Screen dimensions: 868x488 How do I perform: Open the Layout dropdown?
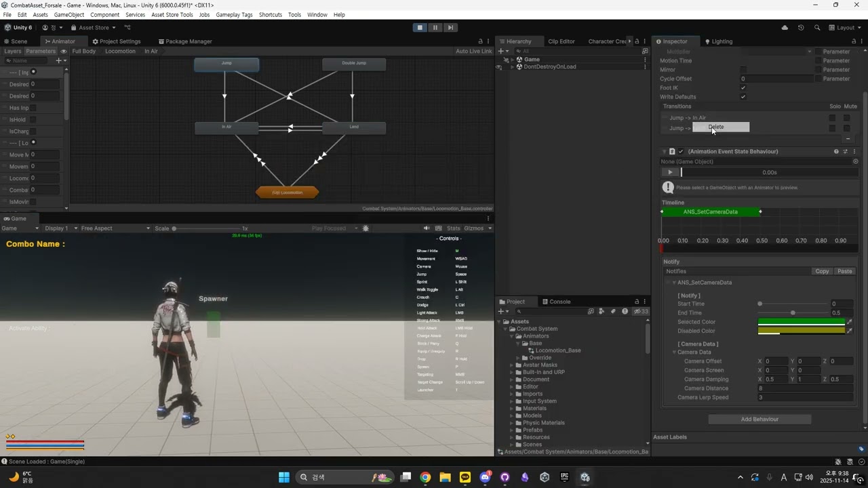pos(844,28)
